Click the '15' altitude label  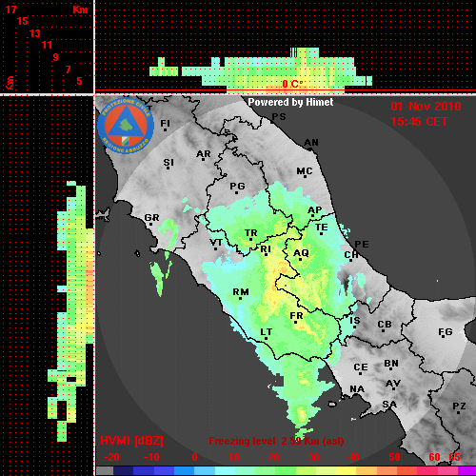tap(23, 21)
